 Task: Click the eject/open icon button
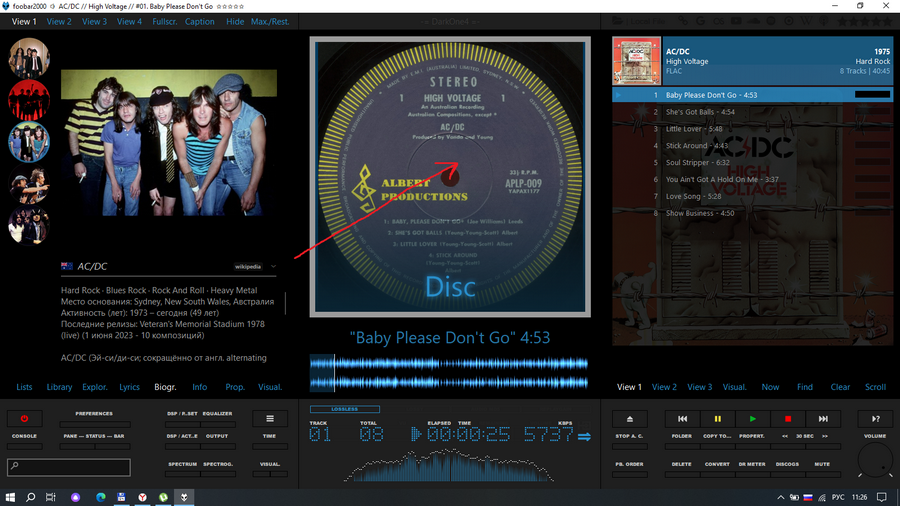[x=630, y=419]
